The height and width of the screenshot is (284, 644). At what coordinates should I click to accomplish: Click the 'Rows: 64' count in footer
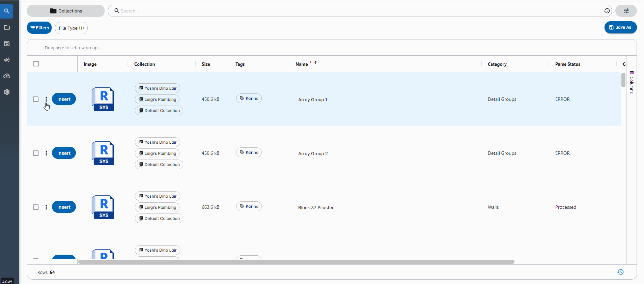pos(46,272)
